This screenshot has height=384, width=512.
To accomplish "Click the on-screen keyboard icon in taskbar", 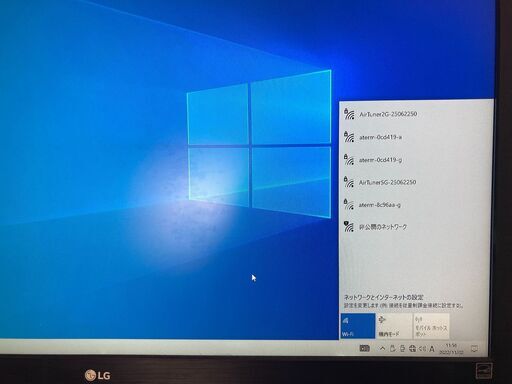I will click(365, 348).
